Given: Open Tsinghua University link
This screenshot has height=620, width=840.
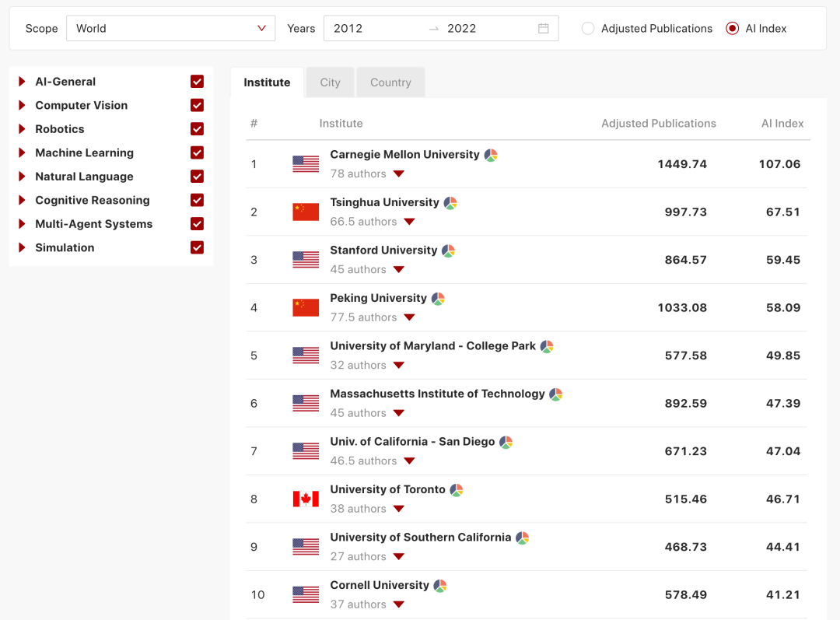Looking at the screenshot, I should [x=384, y=202].
